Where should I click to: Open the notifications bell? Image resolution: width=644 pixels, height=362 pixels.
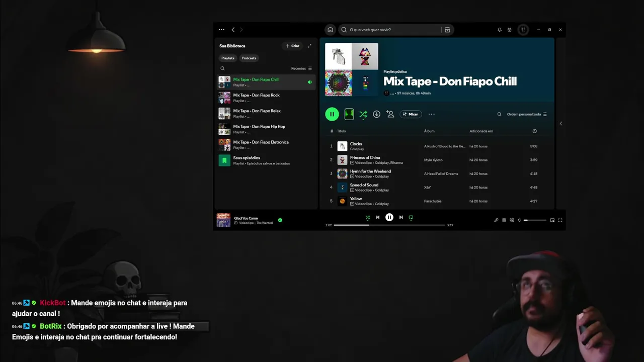(500, 30)
